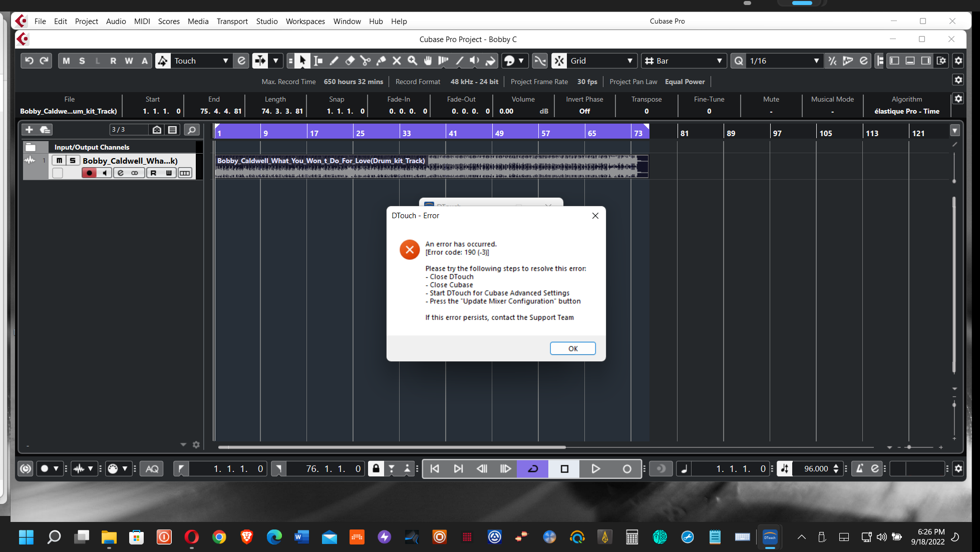Click Record button in transport bar
Screen dimensions: 980x552
coord(626,469)
